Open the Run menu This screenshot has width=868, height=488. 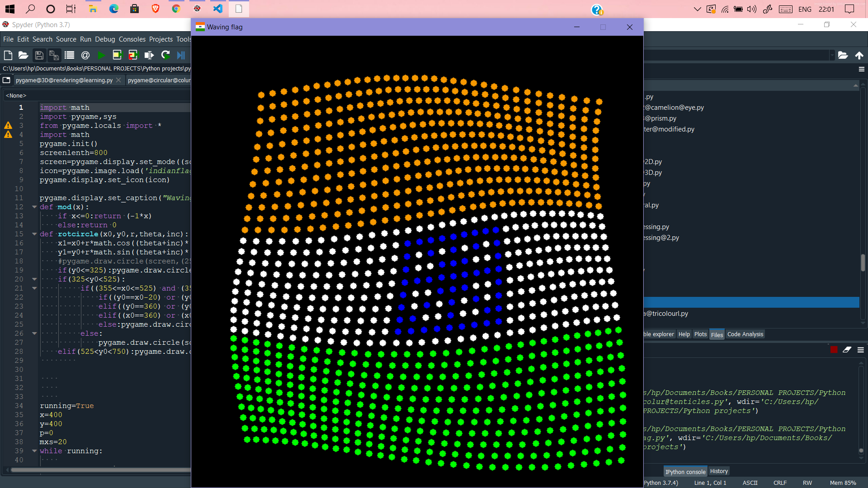pos(85,39)
